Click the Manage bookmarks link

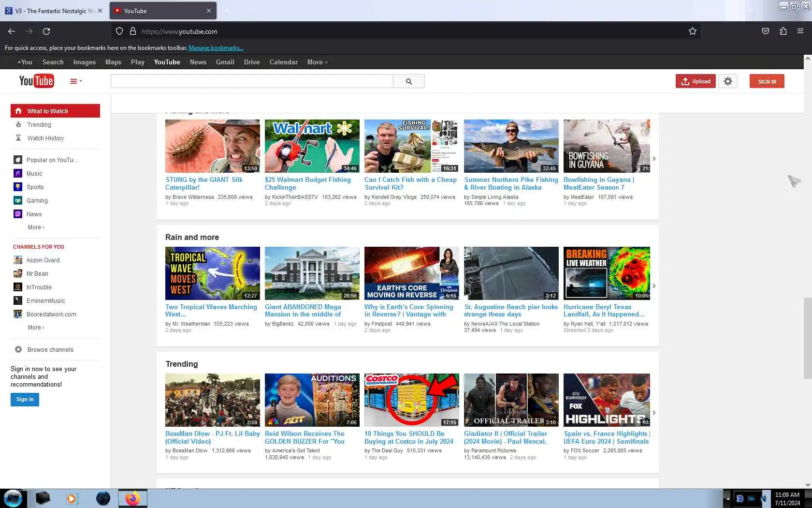[216, 48]
